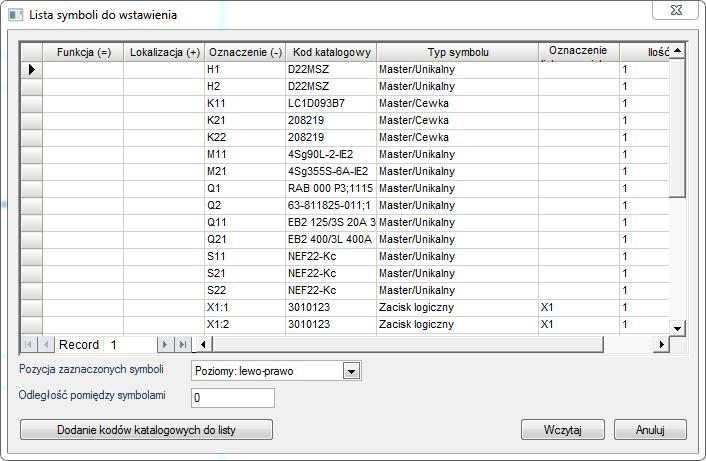
Task: Select the 4Sg355S-6A-IE2 catalog code cell
Action: tap(331, 172)
